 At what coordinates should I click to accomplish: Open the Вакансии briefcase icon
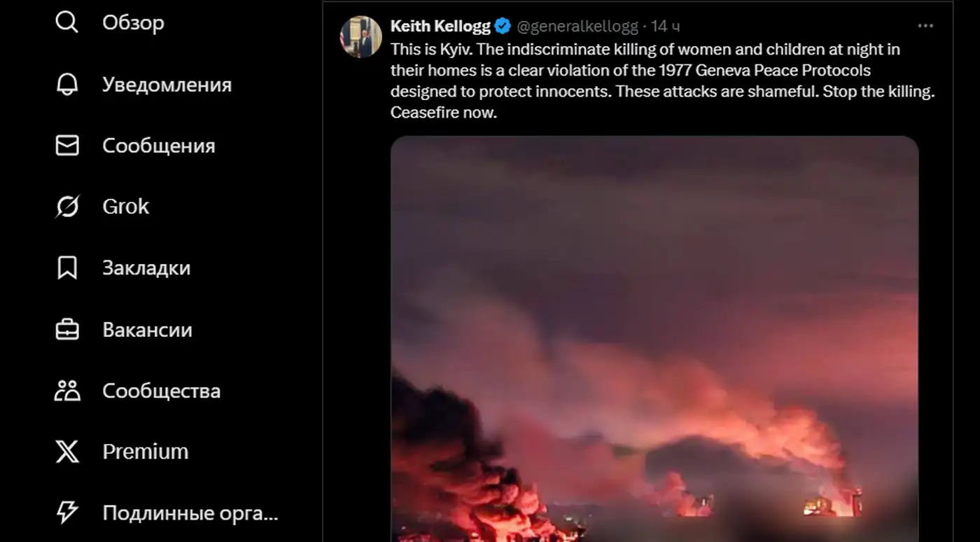click(67, 330)
